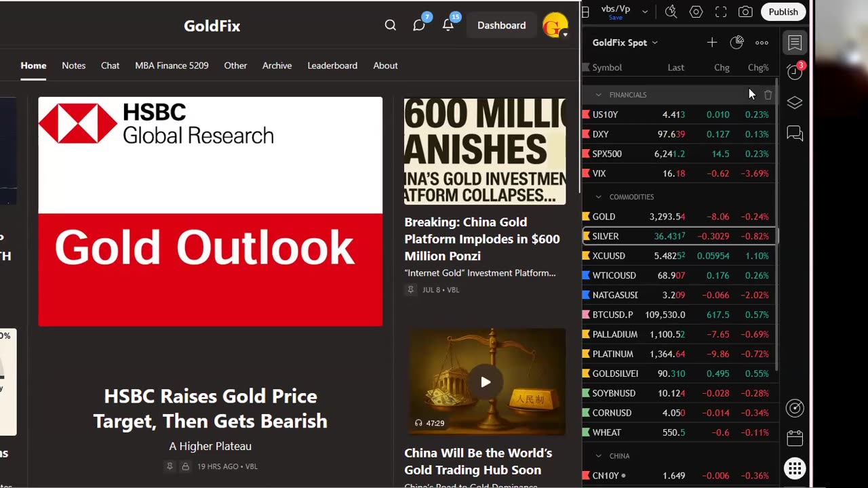This screenshot has height=488, width=868.
Task: Switch to the Home tab
Action: [x=33, y=66]
